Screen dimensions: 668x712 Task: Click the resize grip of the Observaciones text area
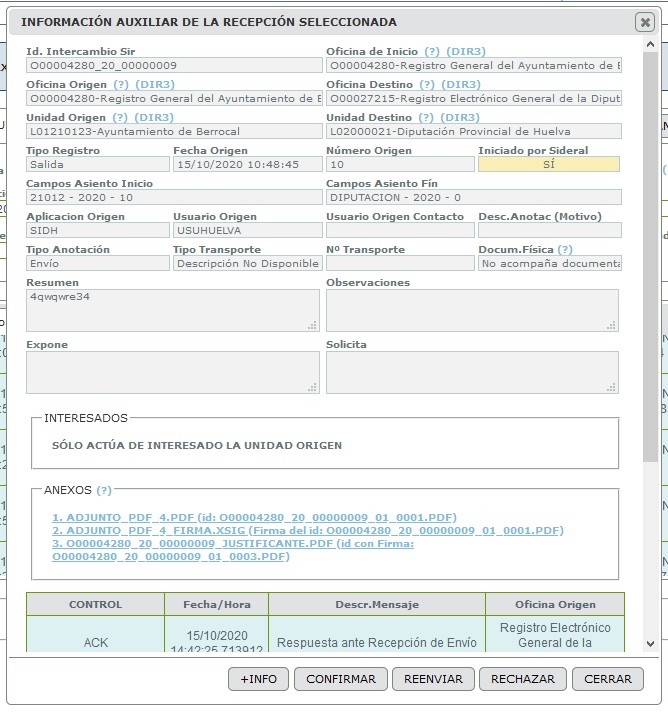coord(611,325)
